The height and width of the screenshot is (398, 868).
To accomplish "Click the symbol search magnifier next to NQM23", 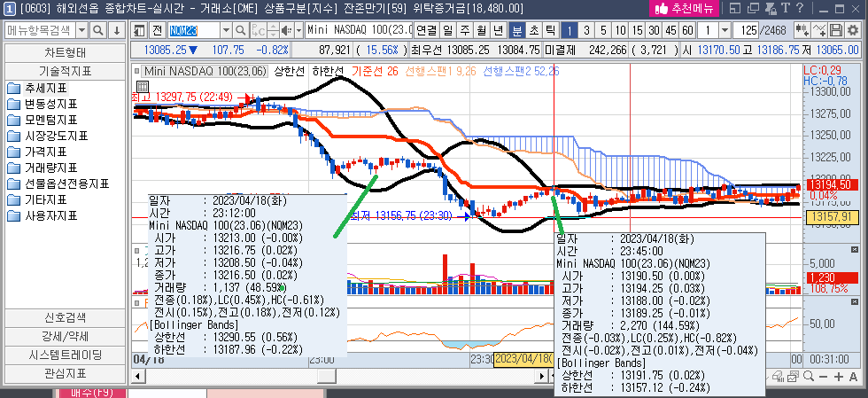I will click(241, 30).
